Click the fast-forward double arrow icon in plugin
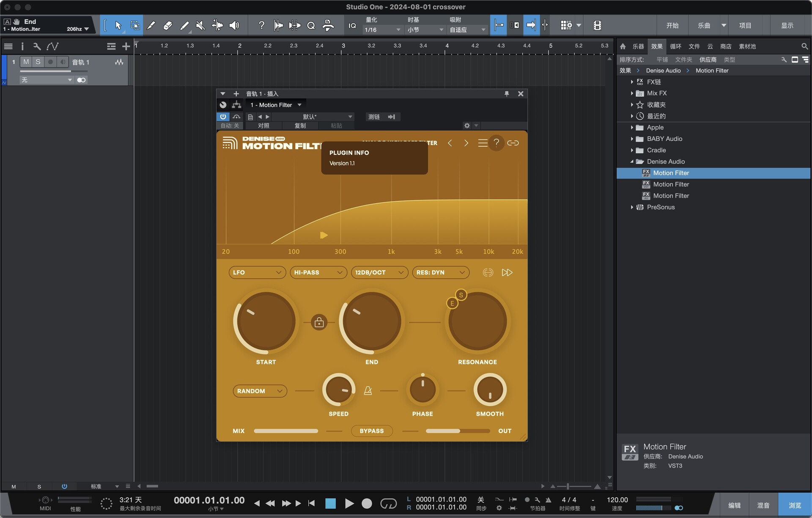The height and width of the screenshot is (518, 812). [x=507, y=273]
